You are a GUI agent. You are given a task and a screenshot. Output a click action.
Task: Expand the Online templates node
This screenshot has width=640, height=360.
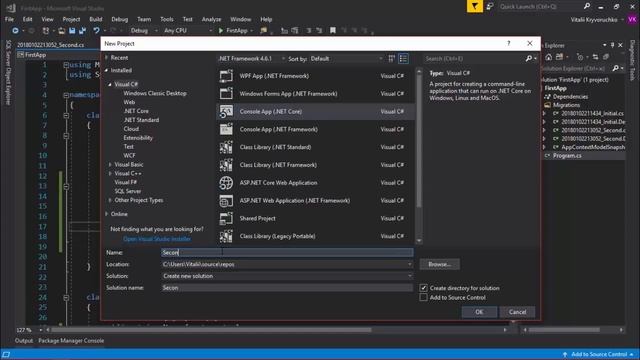[107, 214]
